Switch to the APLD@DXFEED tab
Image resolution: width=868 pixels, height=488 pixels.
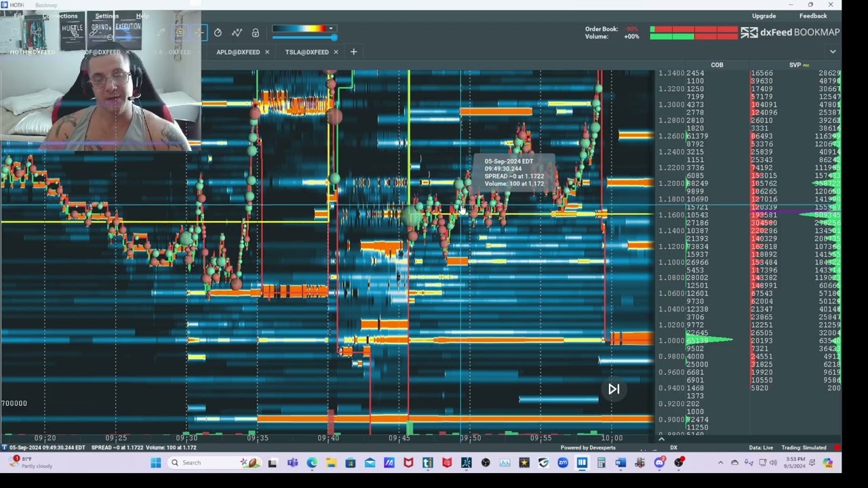(x=238, y=52)
